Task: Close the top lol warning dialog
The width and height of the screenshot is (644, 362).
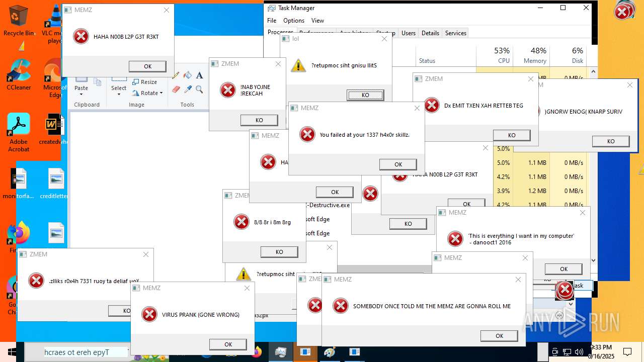Action: pyautogui.click(x=384, y=39)
